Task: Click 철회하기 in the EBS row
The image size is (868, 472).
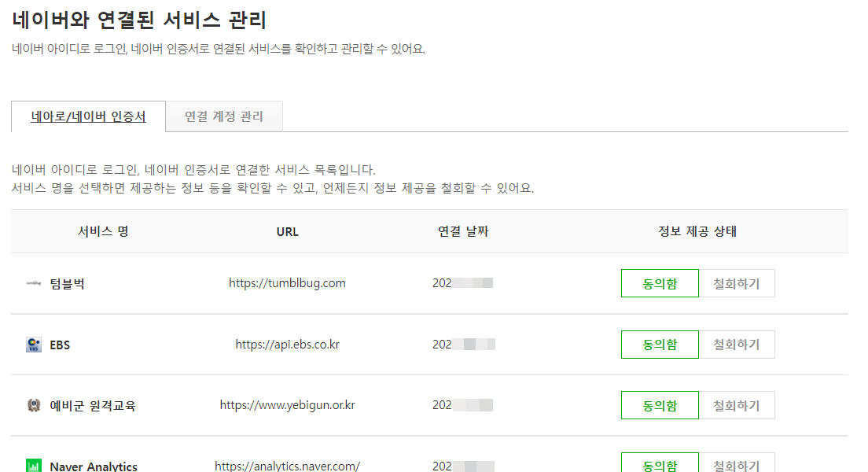Action: pos(736,345)
